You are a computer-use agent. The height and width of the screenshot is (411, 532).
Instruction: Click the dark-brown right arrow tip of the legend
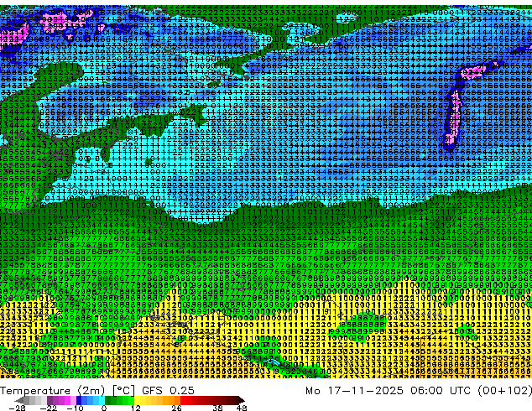click(x=241, y=400)
